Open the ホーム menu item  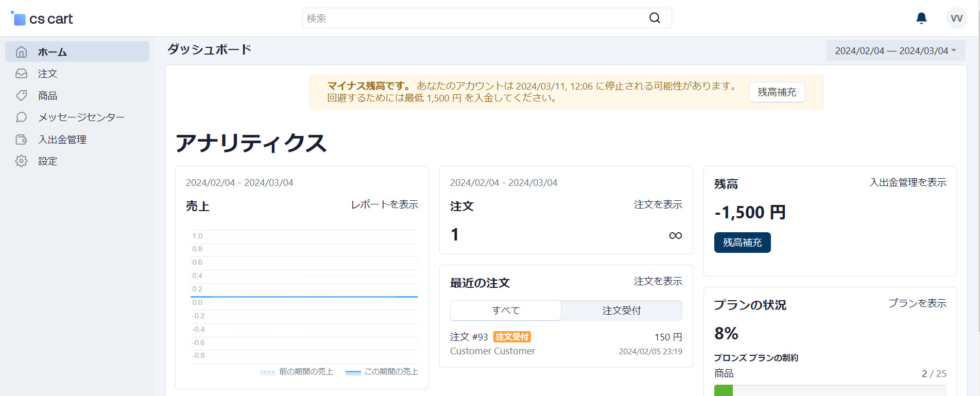pos(77,51)
